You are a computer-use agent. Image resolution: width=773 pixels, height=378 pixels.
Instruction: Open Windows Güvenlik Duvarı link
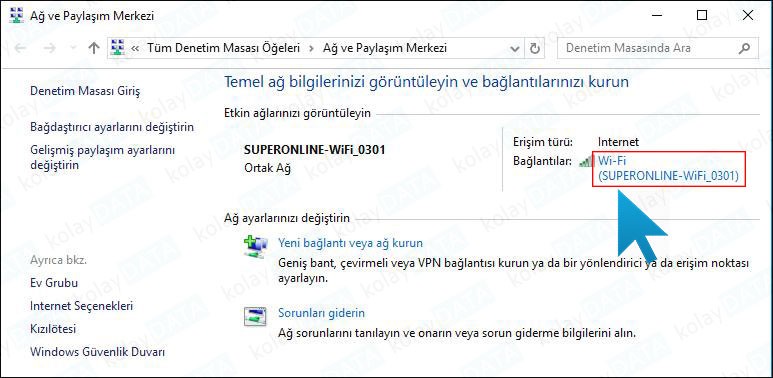tap(98, 352)
